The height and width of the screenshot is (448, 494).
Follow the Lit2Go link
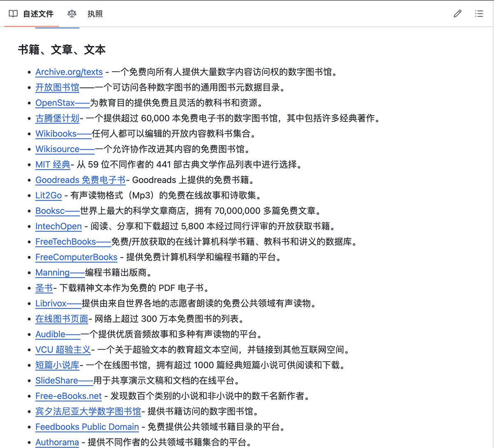click(49, 195)
